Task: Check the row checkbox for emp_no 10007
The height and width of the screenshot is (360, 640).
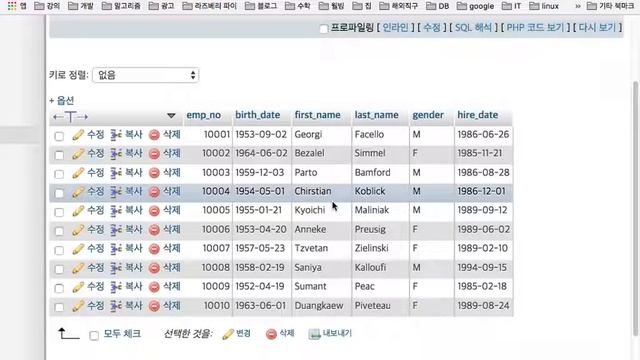Action: (59, 250)
